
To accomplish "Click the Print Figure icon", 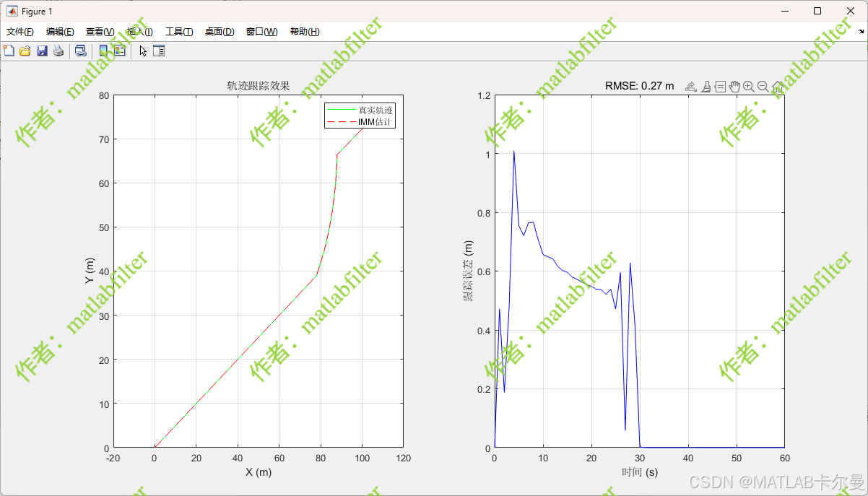I will 58,51.
